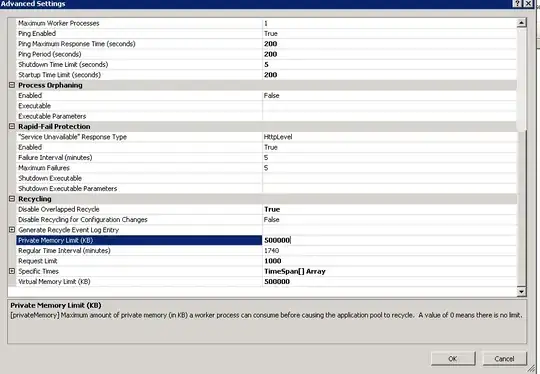
Task: Collapse the Recycling section
Action: pos(12,199)
